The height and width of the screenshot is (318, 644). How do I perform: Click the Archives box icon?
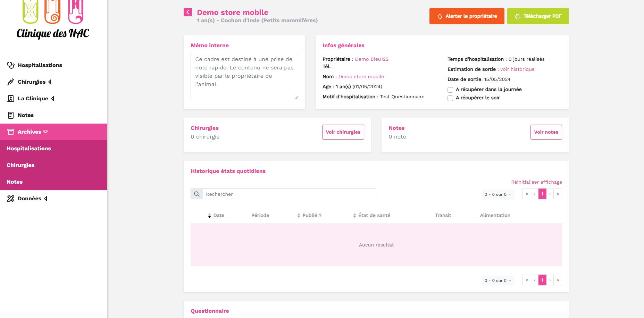pyautogui.click(x=11, y=132)
